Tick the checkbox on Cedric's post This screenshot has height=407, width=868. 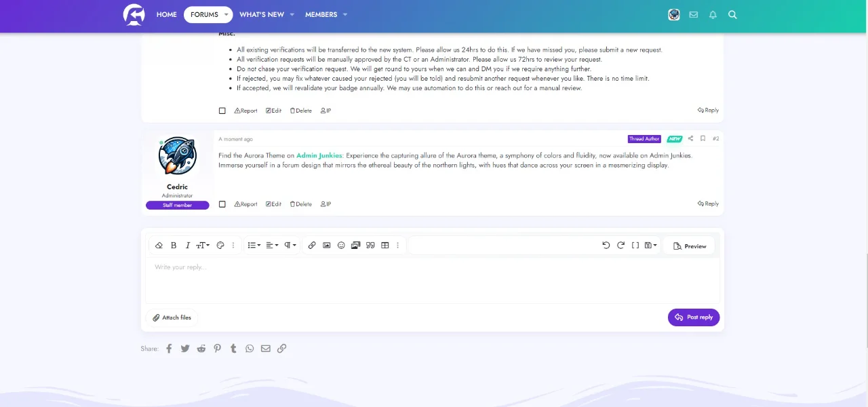pyautogui.click(x=222, y=204)
